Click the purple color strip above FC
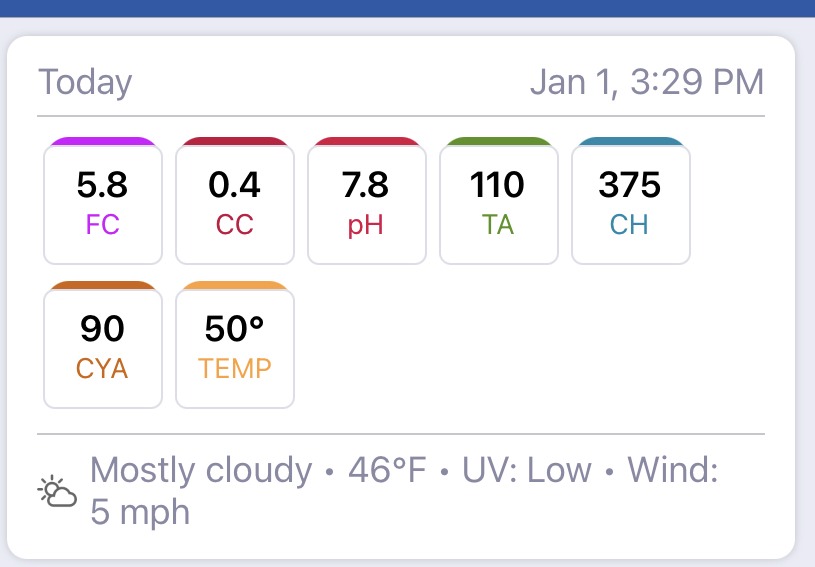 pos(103,141)
